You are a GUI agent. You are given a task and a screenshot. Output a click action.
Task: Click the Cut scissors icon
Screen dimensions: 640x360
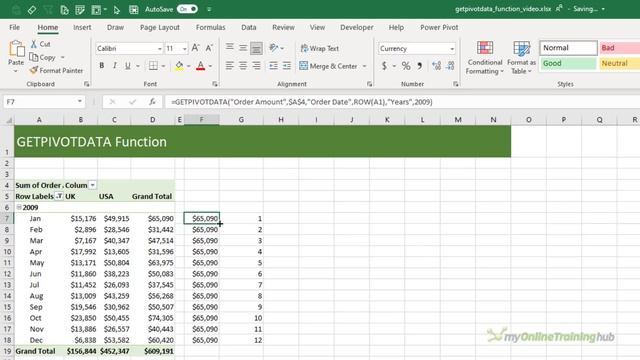(34, 44)
